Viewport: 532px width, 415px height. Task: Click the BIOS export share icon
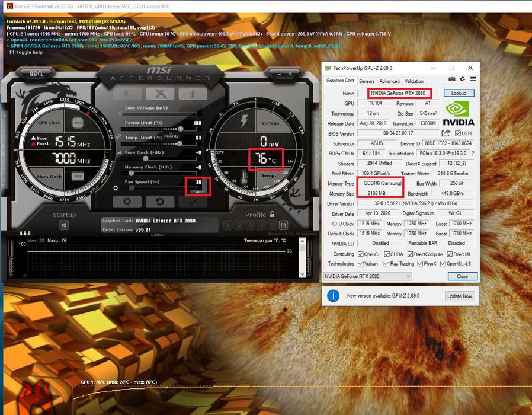pos(446,133)
